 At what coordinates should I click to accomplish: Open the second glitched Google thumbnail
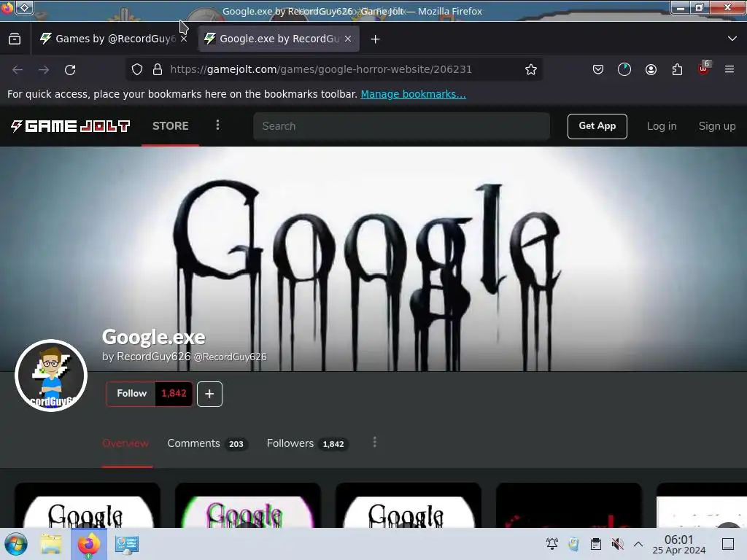pyautogui.click(x=248, y=505)
